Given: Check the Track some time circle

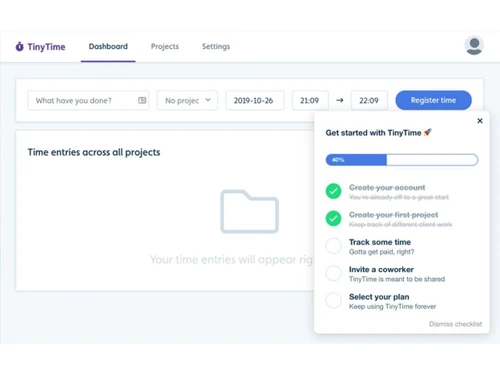Looking at the screenshot, I should click(x=333, y=246).
